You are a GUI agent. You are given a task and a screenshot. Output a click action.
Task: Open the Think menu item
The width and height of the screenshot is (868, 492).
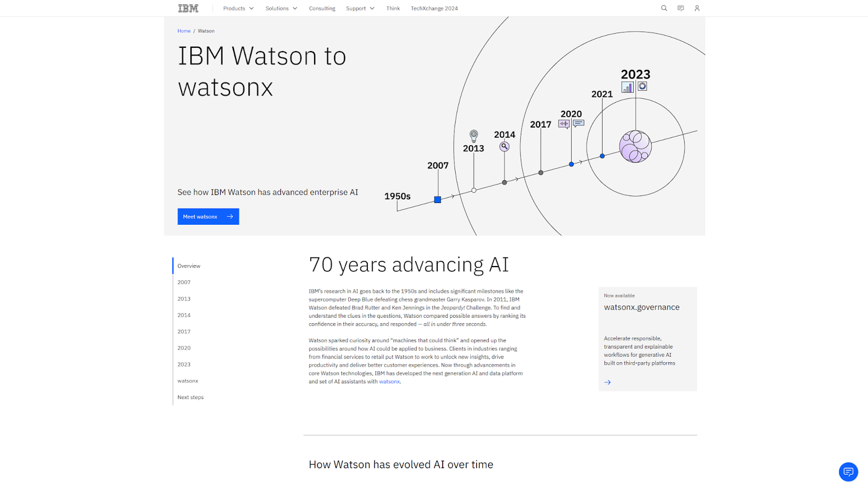pyautogui.click(x=393, y=8)
